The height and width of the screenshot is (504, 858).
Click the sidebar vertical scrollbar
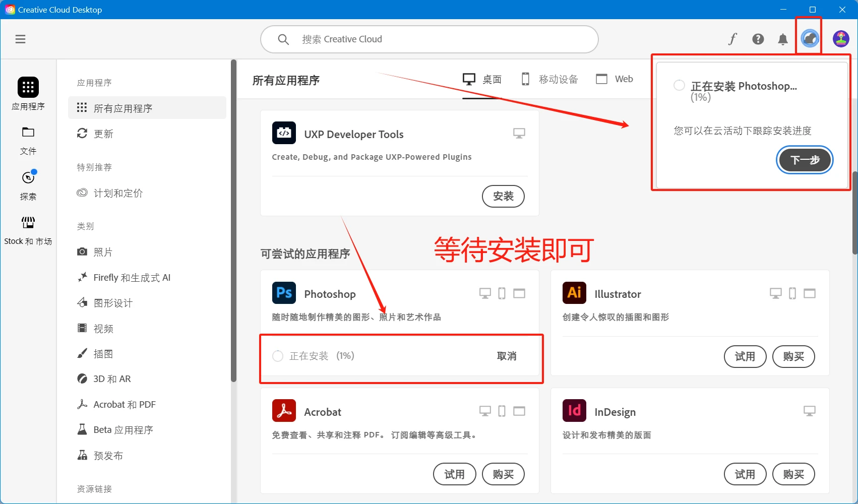233,221
